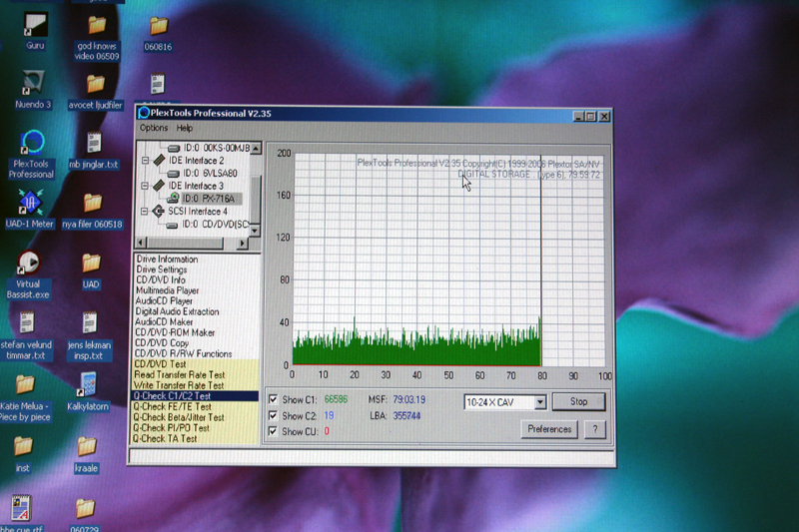Open the Help menu

click(x=185, y=129)
